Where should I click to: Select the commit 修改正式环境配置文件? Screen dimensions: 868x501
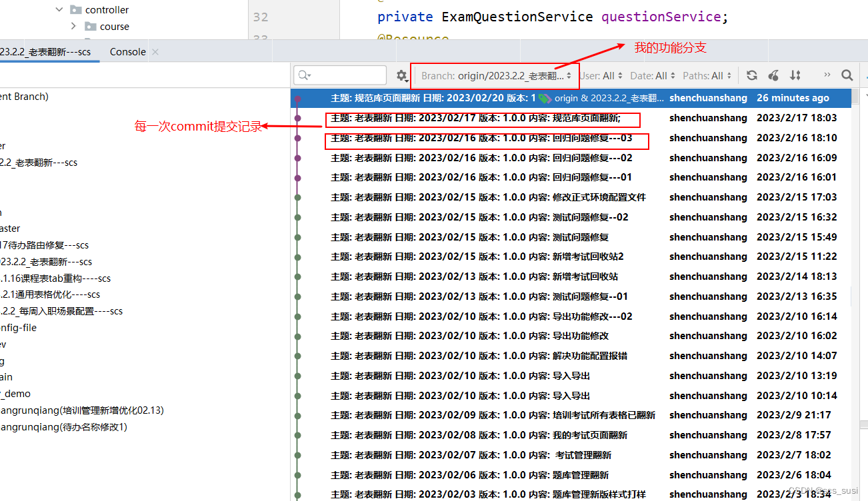coord(571,197)
